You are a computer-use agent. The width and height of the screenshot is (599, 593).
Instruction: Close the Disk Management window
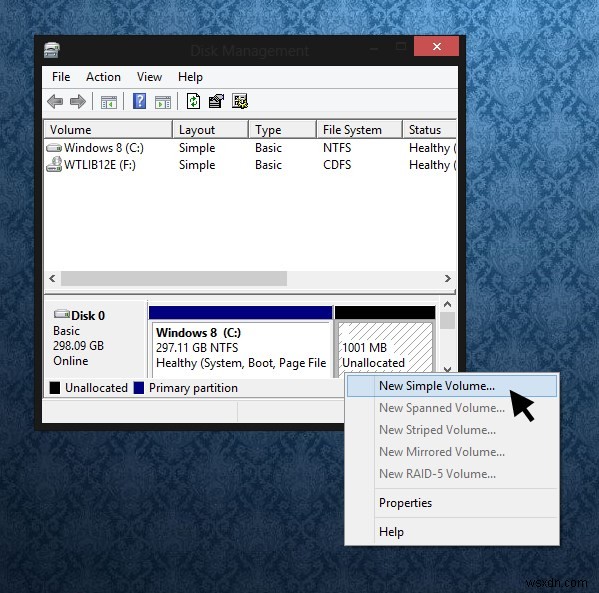pos(437,47)
